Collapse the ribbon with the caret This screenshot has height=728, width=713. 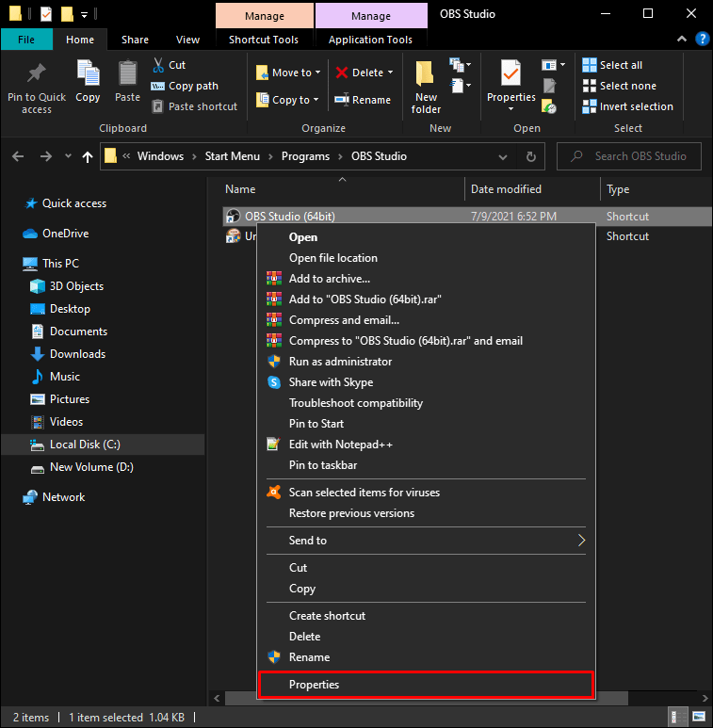point(681,39)
